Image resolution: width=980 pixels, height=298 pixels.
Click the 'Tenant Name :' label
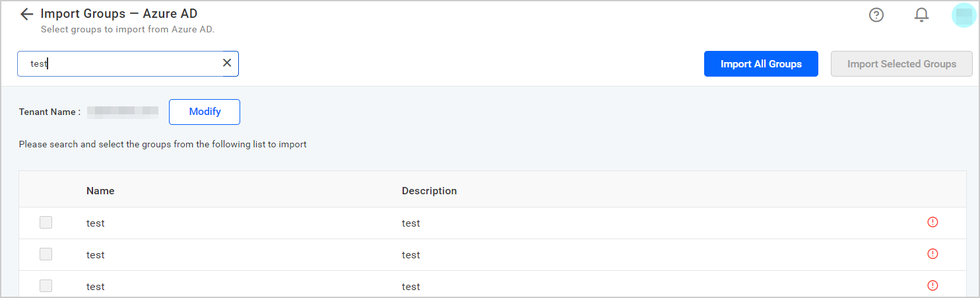[49, 112]
